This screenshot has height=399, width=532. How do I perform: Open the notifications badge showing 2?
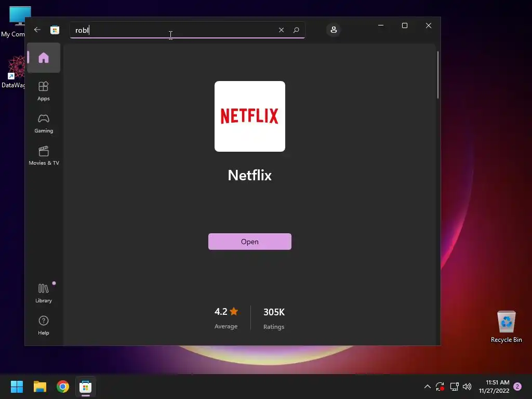point(517,387)
